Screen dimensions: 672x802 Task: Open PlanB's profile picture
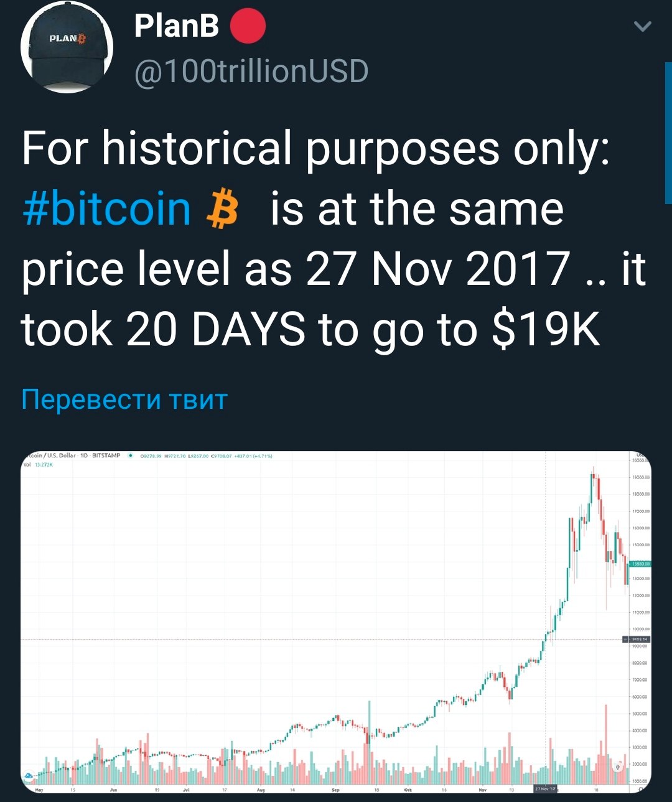pyautogui.click(x=67, y=48)
